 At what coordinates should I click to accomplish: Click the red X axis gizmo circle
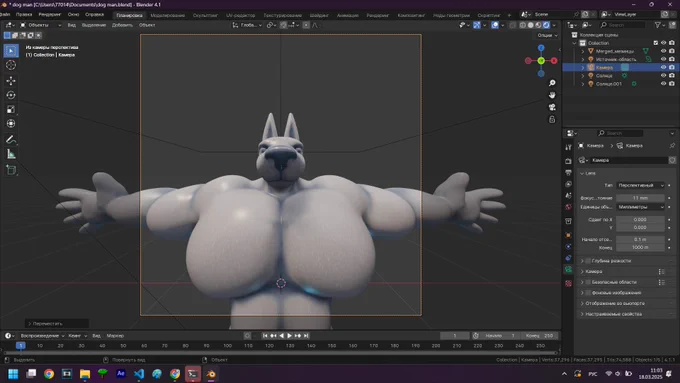pyautogui.click(x=554, y=61)
